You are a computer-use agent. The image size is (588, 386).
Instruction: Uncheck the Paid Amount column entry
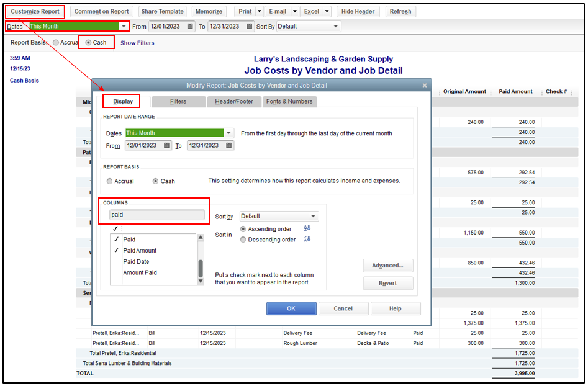tap(116, 250)
